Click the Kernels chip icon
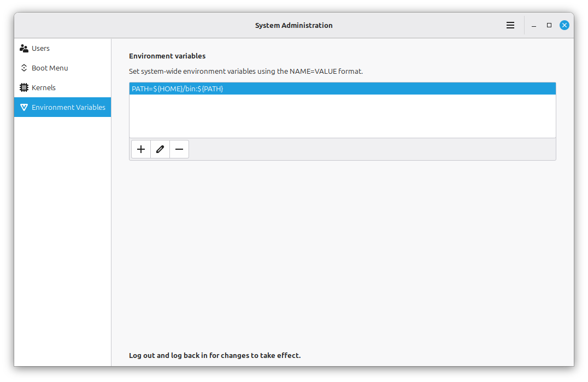Viewport: 588px width, 382px height. (x=24, y=88)
